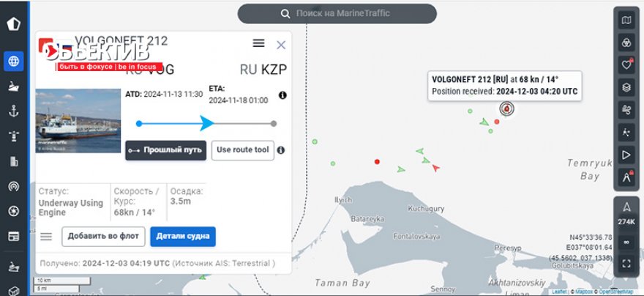Viewport: 644px width, 296px height.
Task: Click the RU KZP destination port text
Action: click(263, 70)
